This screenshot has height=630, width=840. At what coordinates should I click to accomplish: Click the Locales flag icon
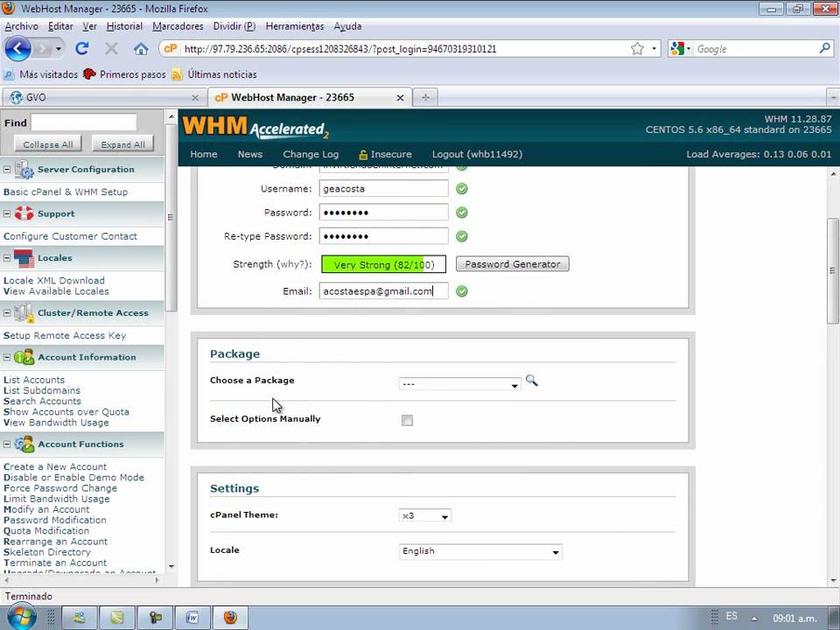click(24, 258)
